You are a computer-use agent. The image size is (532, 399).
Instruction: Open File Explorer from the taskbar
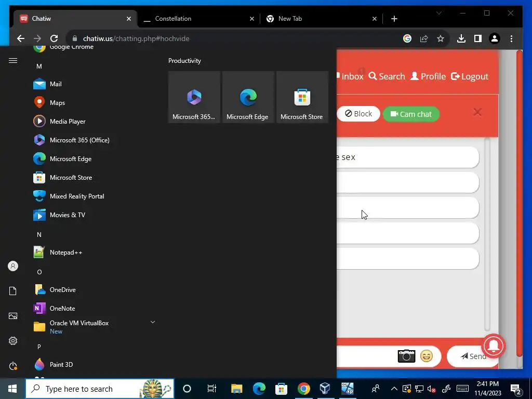coord(236,389)
